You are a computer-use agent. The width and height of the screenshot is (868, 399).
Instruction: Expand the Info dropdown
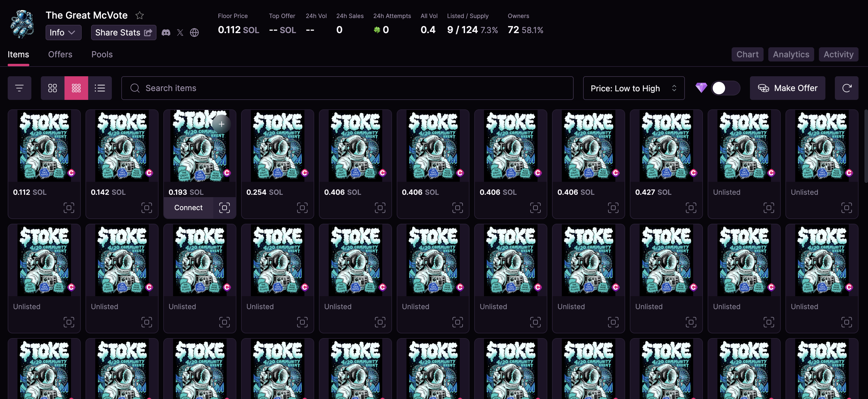[x=63, y=32]
